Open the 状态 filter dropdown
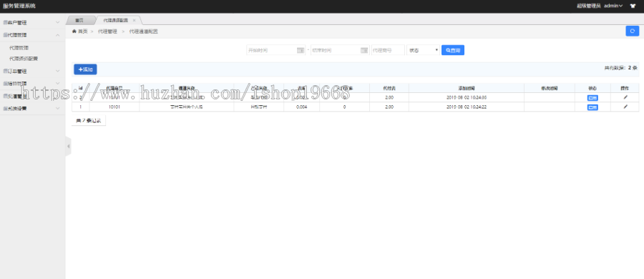 (x=423, y=50)
